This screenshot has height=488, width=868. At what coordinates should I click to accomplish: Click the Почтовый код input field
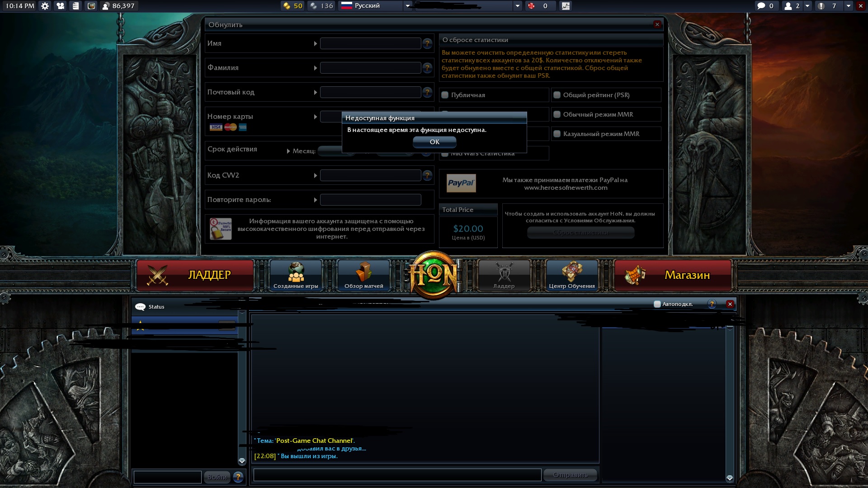tap(370, 92)
